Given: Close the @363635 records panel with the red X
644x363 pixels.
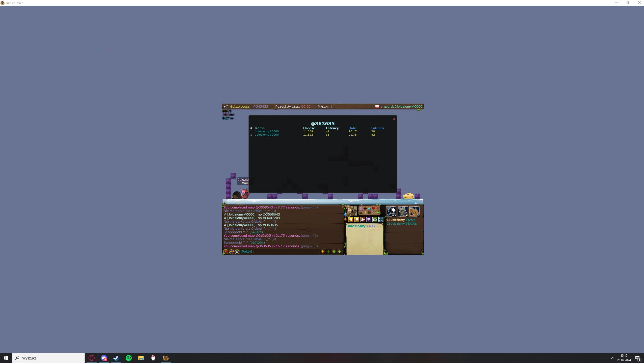Looking at the screenshot, I should [x=394, y=119].
